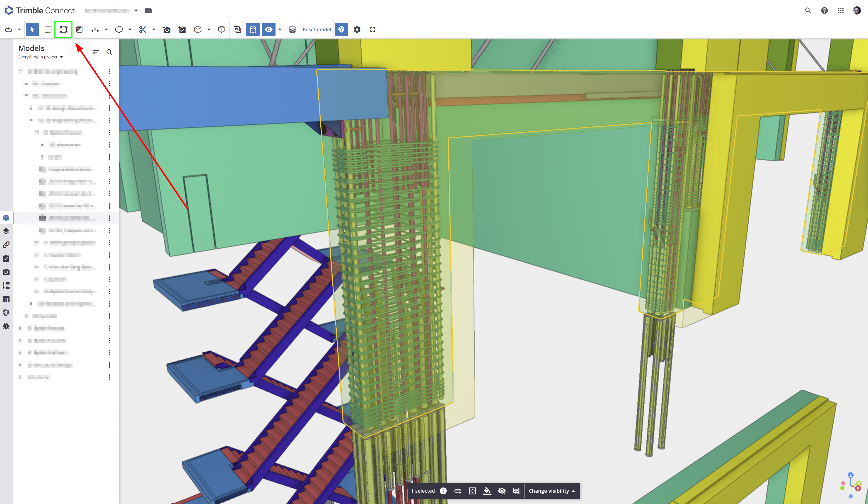Select the clip plane scissors tool

pos(143,30)
